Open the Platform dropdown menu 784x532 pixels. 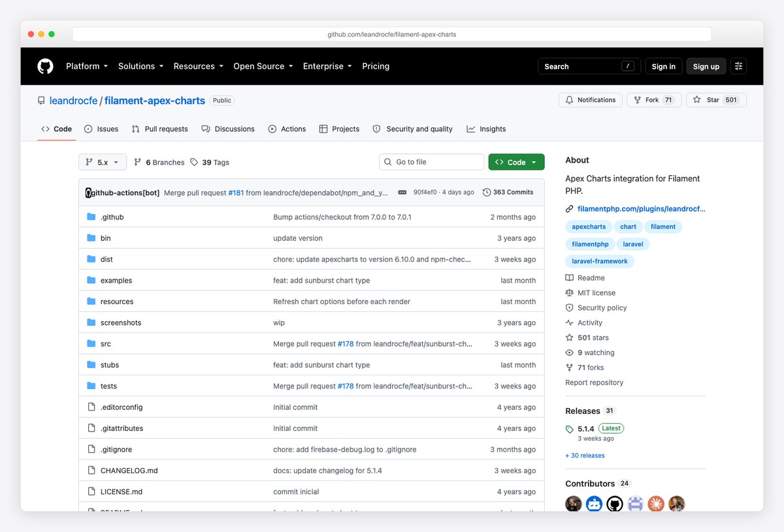pos(86,66)
